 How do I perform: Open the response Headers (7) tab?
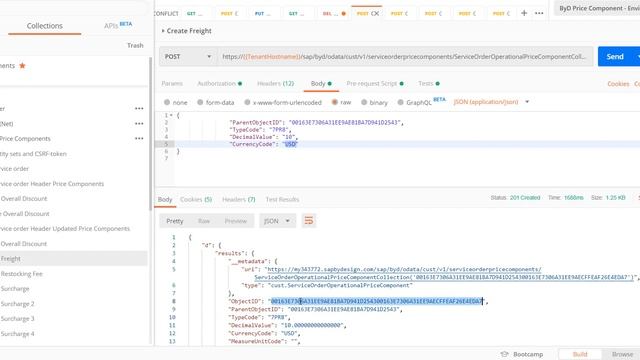tap(239, 200)
